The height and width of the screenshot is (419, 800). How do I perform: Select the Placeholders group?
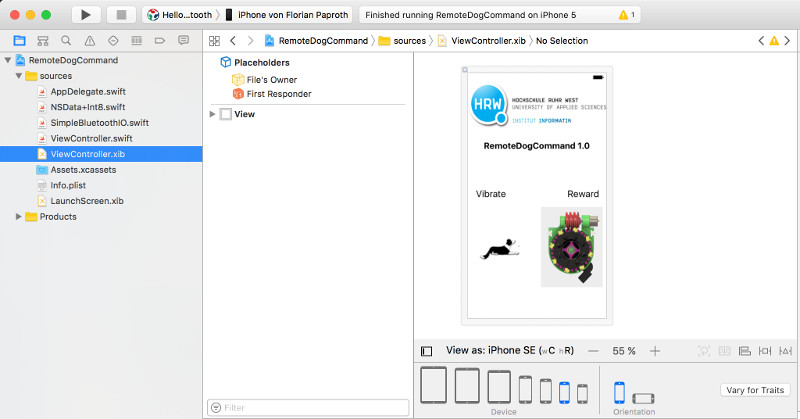tap(255, 62)
